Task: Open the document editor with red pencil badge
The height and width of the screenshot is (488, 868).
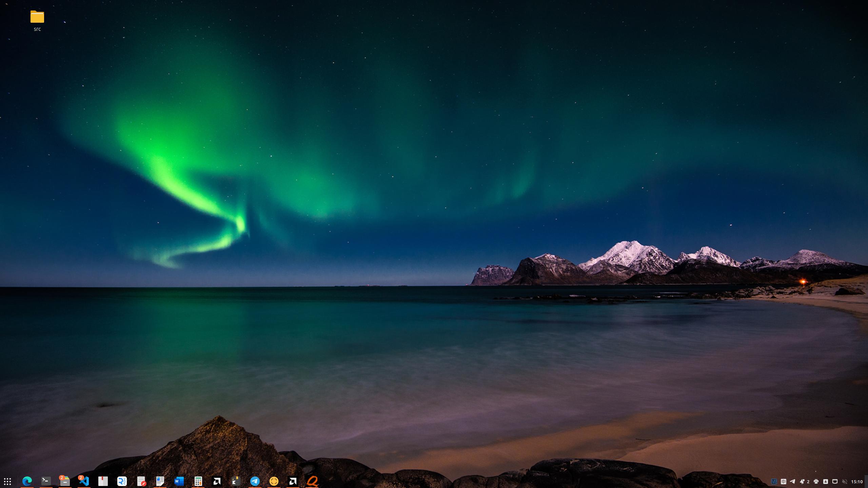Action: pyautogui.click(x=141, y=481)
